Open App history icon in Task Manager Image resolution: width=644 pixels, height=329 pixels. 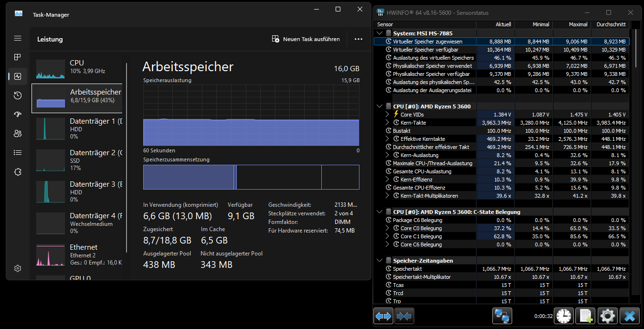point(18,96)
